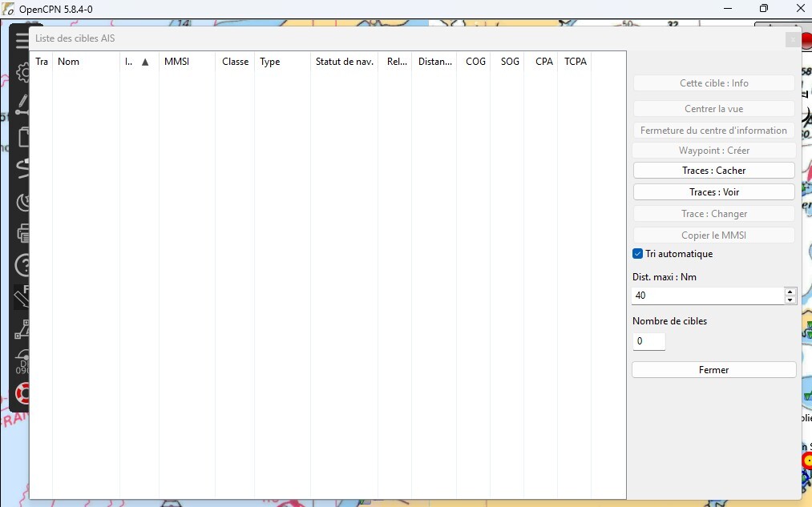
Task: Click the sort arrow in the column header
Action: pos(145,62)
